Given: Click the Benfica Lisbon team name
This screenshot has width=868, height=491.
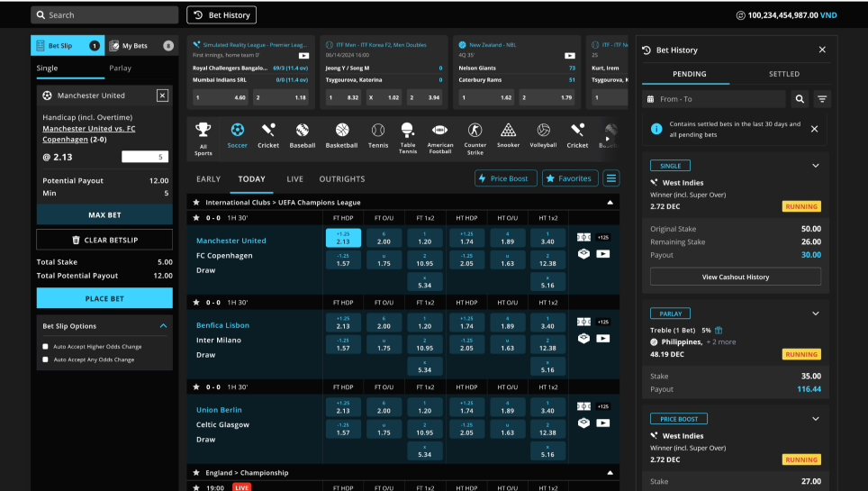Looking at the screenshot, I should pos(222,325).
